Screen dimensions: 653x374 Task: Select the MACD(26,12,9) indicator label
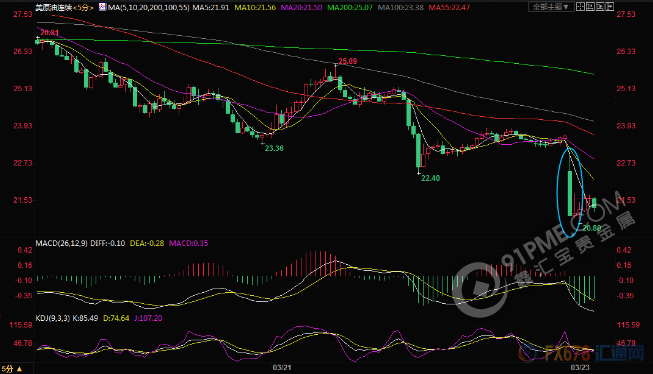[x=62, y=243]
